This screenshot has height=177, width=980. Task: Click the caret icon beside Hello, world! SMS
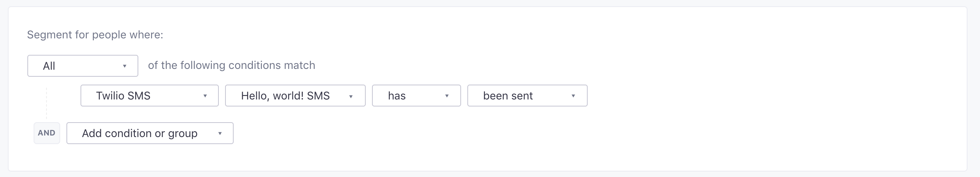(351, 96)
